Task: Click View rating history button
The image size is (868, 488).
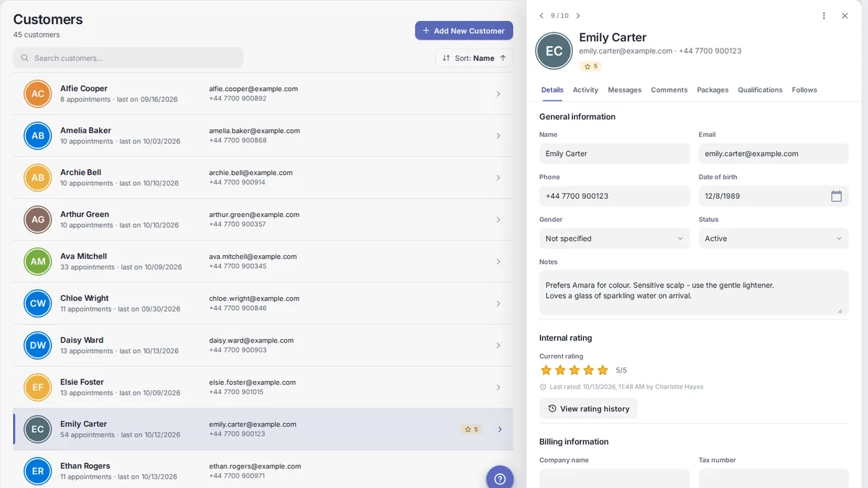Action: tap(589, 408)
